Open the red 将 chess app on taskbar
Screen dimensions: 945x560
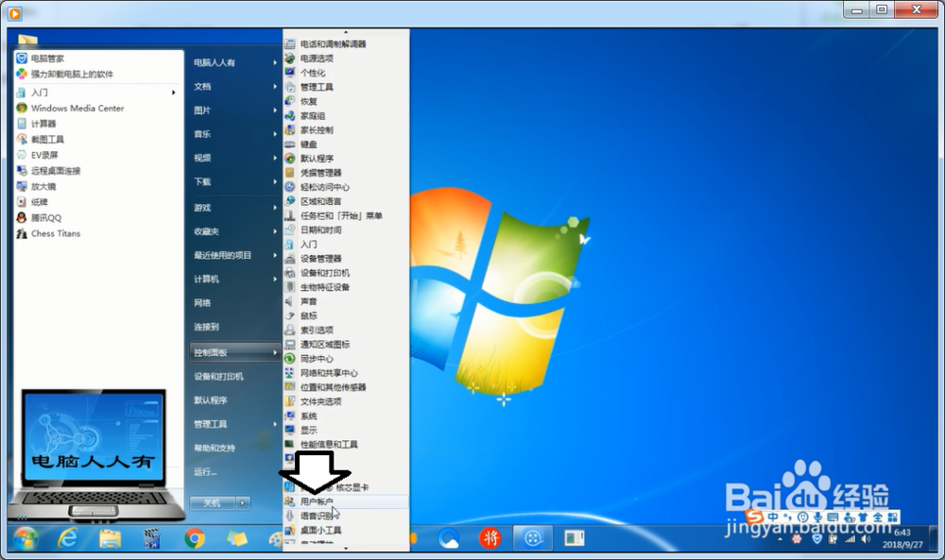490,537
